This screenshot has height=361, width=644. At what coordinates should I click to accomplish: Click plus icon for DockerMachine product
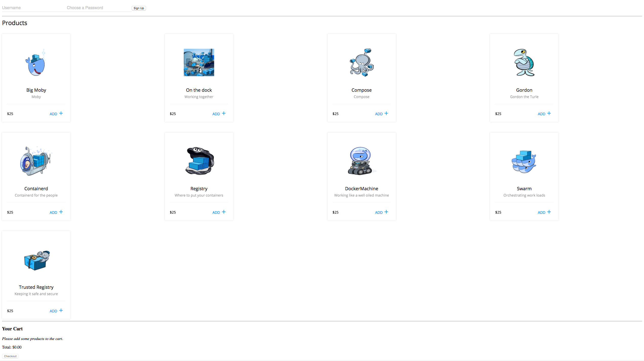[x=386, y=212]
